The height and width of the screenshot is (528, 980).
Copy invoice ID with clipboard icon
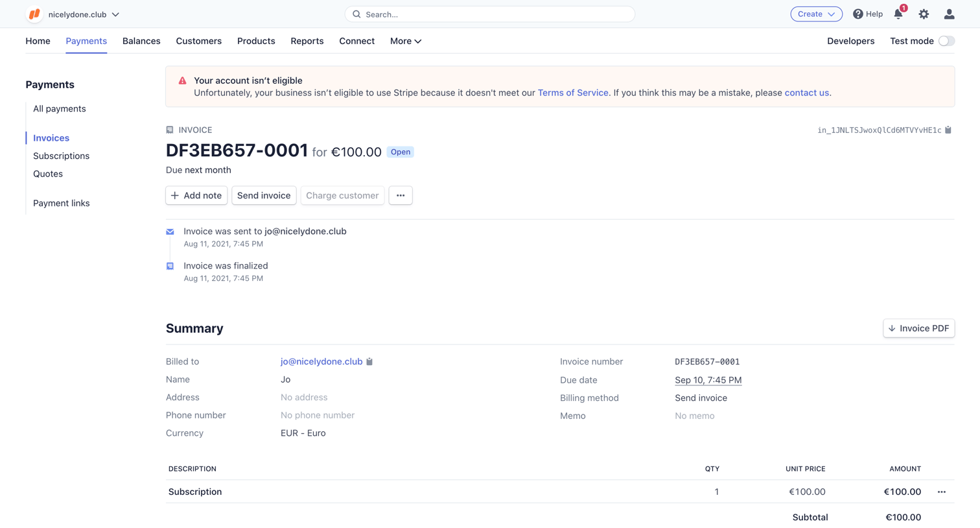(948, 130)
